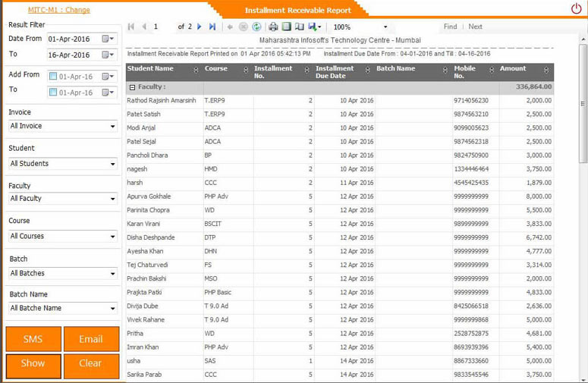Select Rathod Rajsinh Amarsinh row name
Screen dimensions: 588x383
(162, 100)
